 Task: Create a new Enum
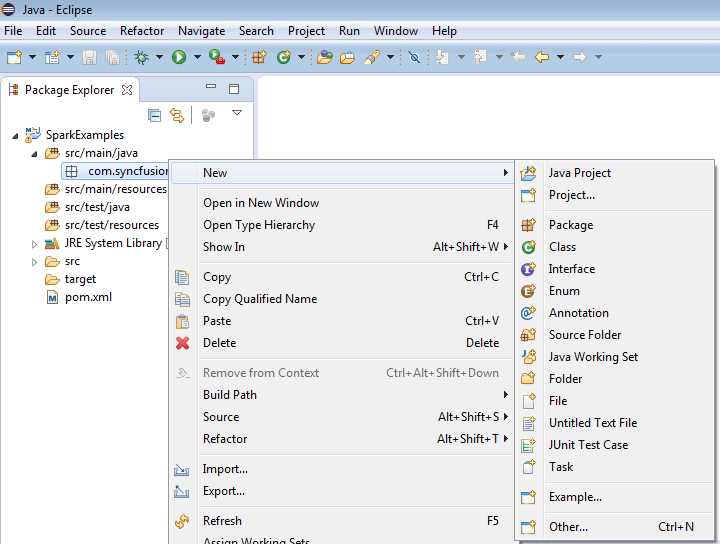(615, 291)
